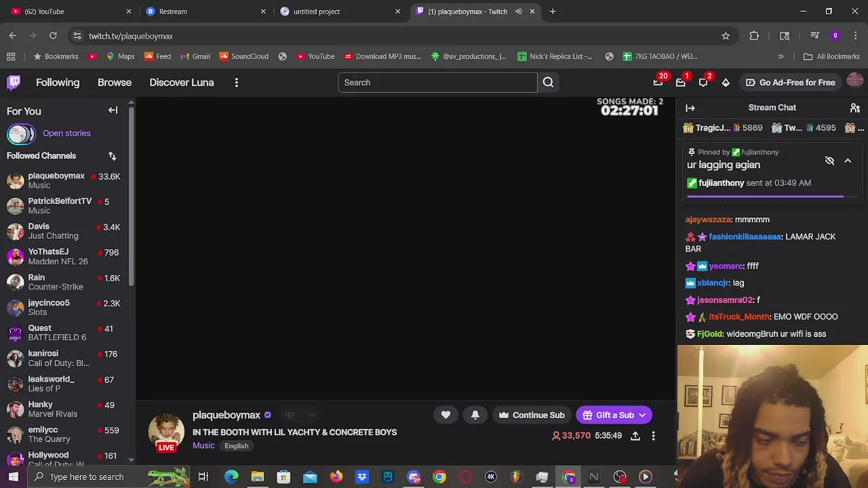This screenshot has height=488, width=868.
Task: Switch to untitled project tab
Action: pos(339,12)
